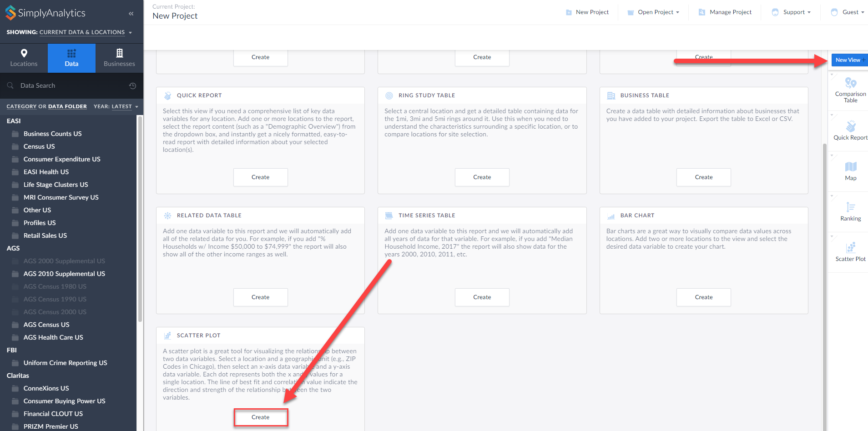Click the Data Search field
This screenshot has width=868, height=431.
click(71, 85)
